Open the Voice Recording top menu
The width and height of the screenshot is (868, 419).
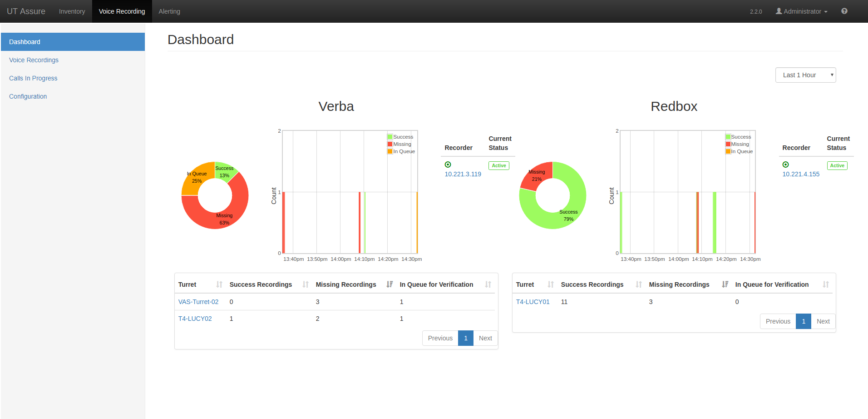[x=122, y=11]
